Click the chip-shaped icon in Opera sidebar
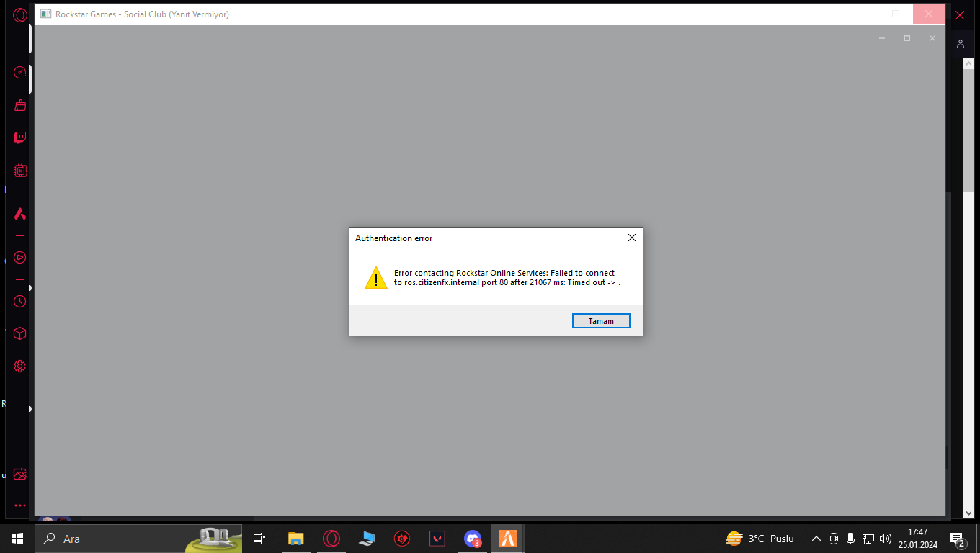 click(x=20, y=171)
